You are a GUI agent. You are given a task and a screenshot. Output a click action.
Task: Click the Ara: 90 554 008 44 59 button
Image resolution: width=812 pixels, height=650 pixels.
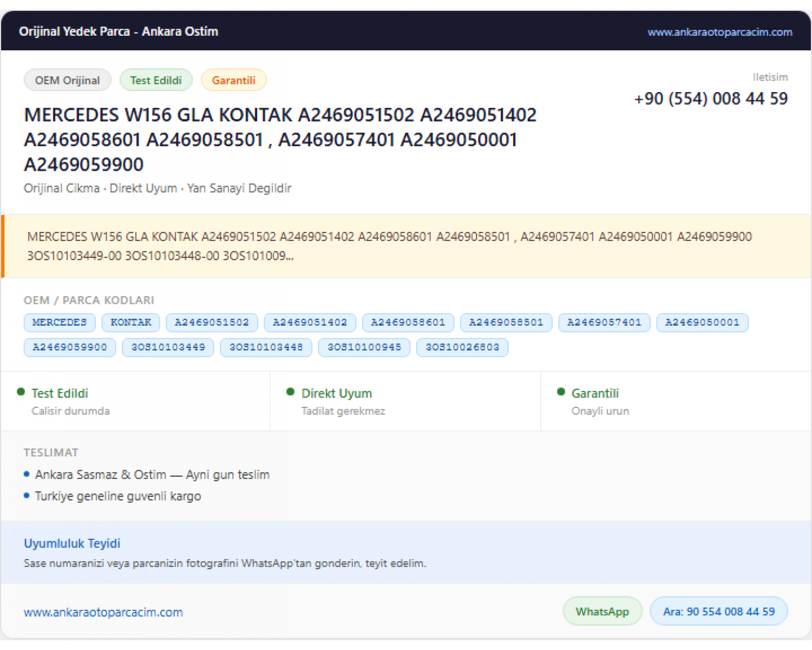[x=719, y=612]
